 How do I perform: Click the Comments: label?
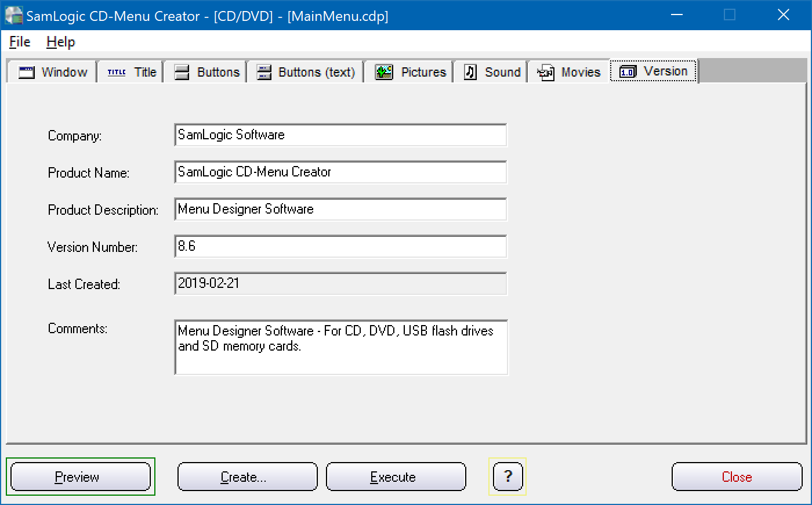[x=78, y=329]
